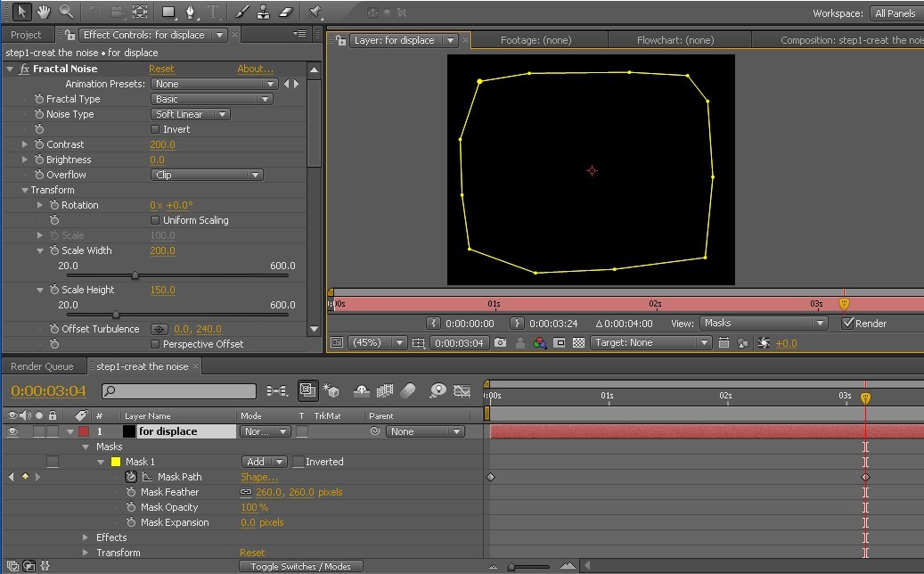Click Toggle Switches / Modes button

coord(300,566)
